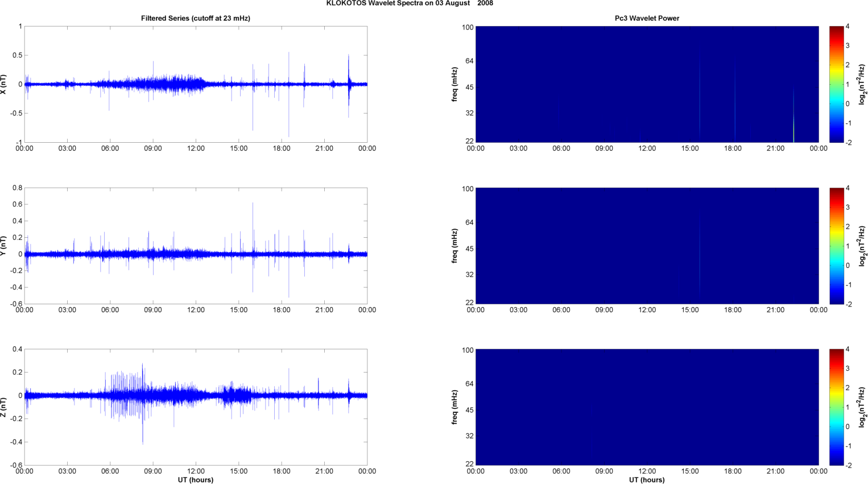Click UT (hours) label under the Z series plot
Screen dimensions: 868x484
[196, 480]
